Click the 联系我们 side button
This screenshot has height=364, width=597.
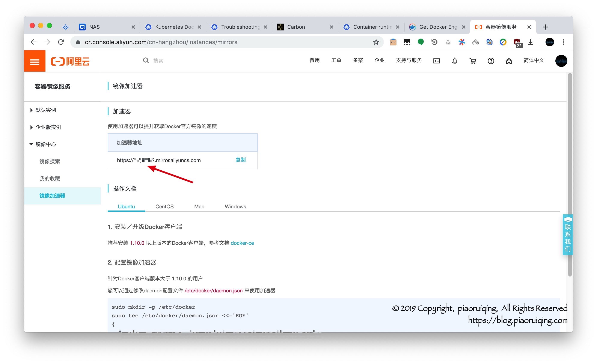[x=567, y=236]
